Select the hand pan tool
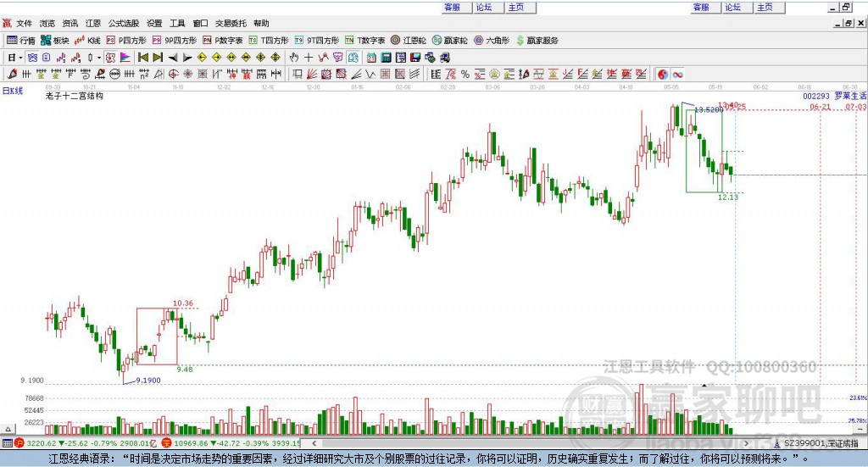The width and height of the screenshot is (868, 467). [293, 58]
